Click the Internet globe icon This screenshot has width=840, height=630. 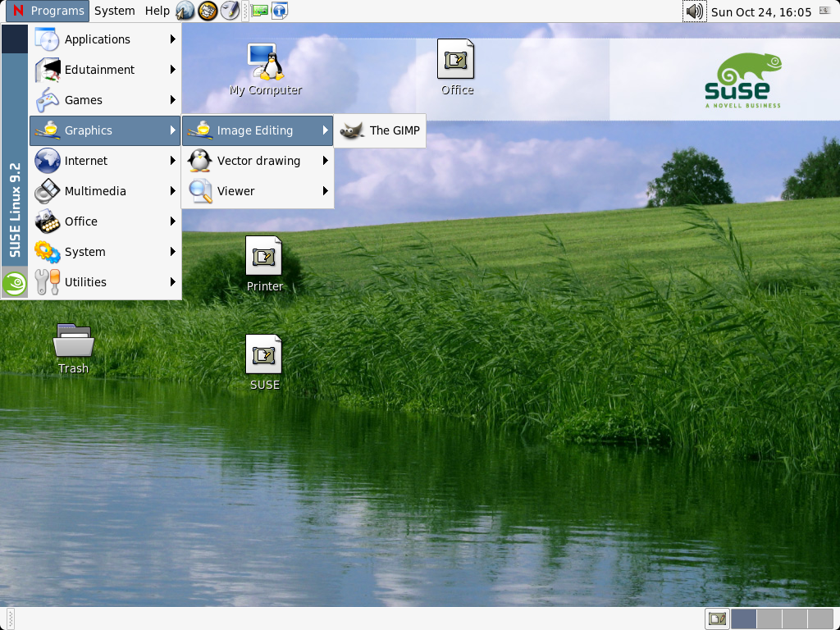[x=47, y=161]
